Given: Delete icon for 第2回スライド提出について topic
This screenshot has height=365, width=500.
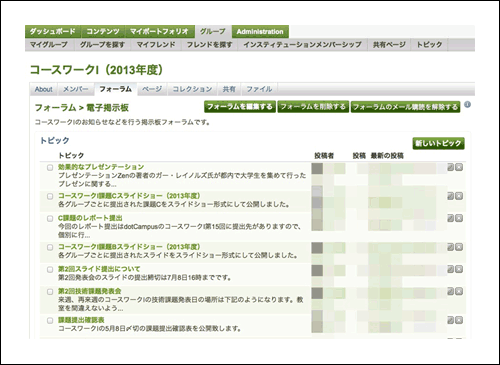Looking at the screenshot, I should click(x=459, y=269).
